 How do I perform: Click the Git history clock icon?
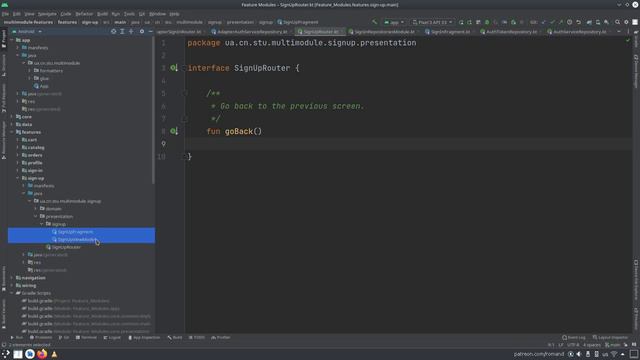pyautogui.click(x=569, y=22)
